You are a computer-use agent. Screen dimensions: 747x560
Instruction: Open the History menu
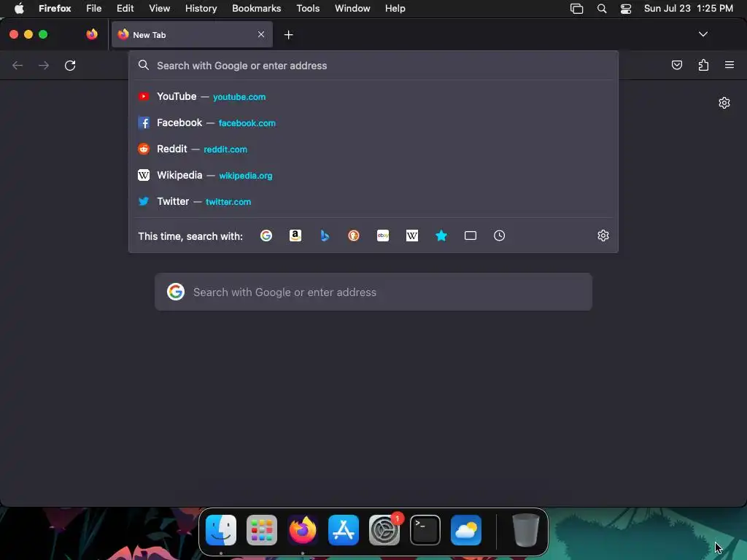(x=201, y=9)
